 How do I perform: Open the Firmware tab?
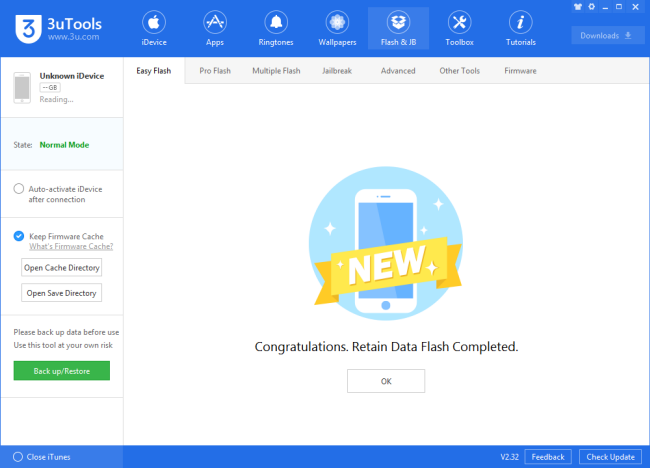tap(520, 71)
